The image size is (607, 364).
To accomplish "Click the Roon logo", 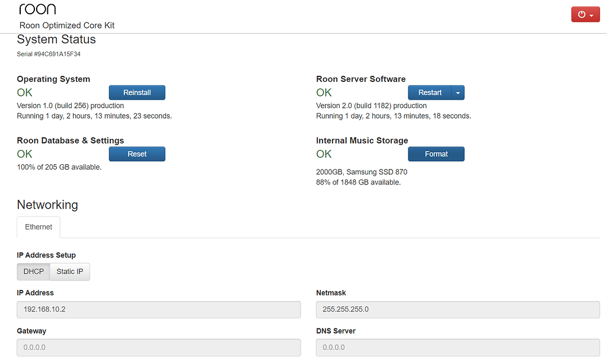I will [x=37, y=8].
